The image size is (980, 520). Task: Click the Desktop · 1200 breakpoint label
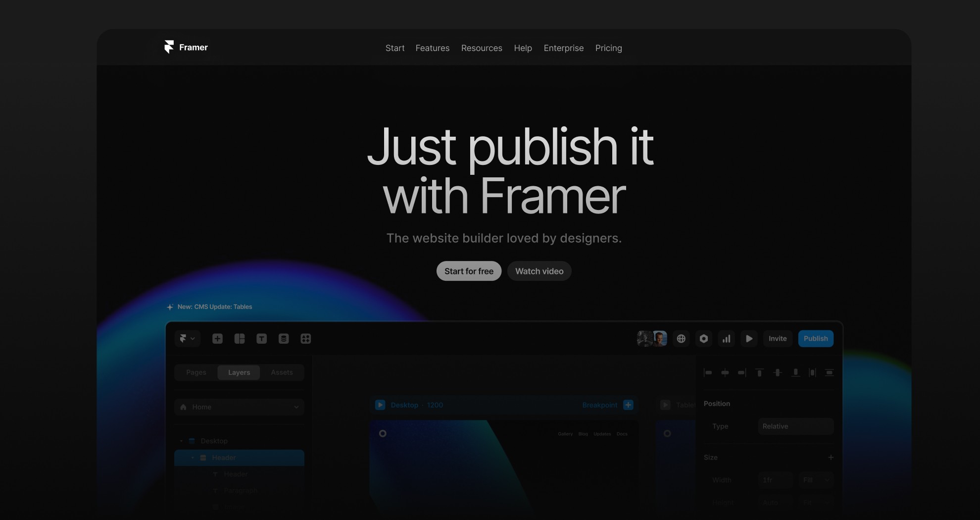[417, 405]
